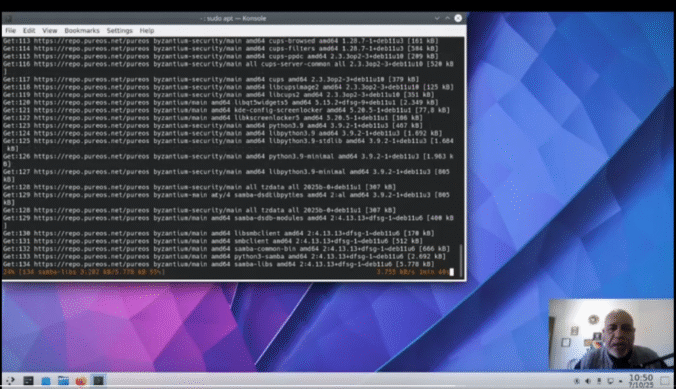Maximize the Konsole window with up chevron
676x389 pixels.
[x=448, y=18]
